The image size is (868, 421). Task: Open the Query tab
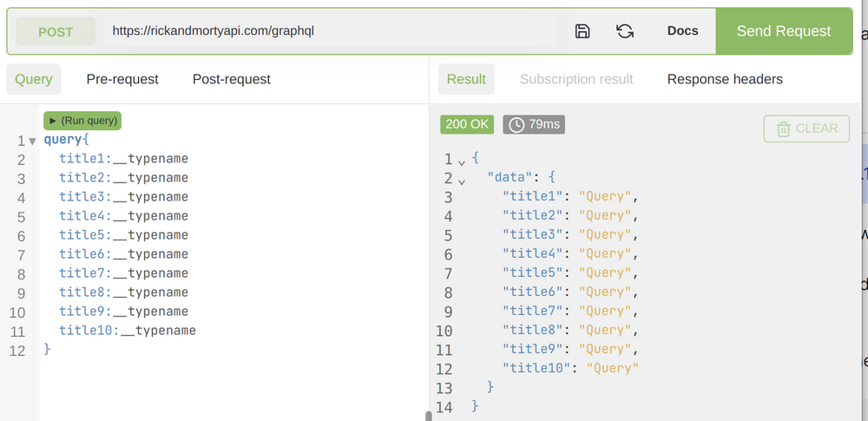34,79
